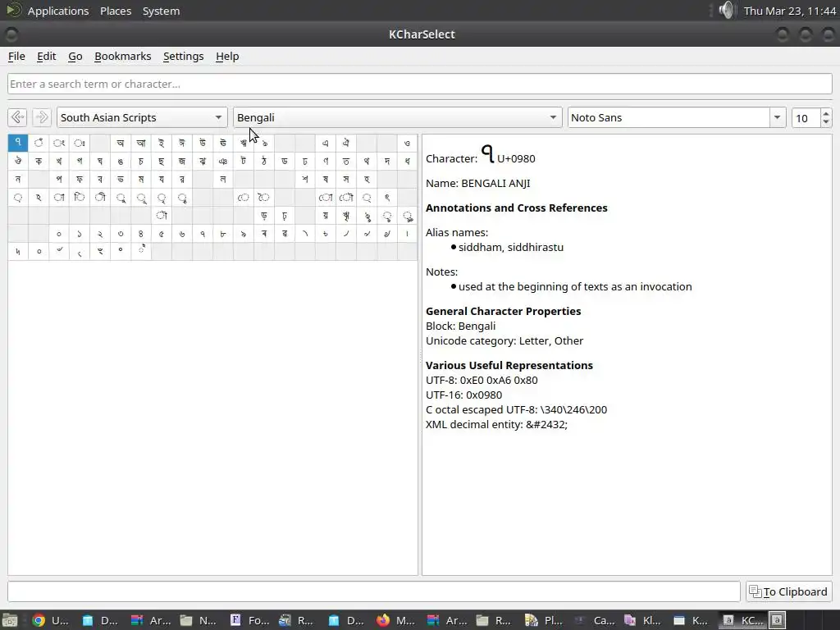Click the KC... KCharSelect taskbar button
840x630 pixels.
pyautogui.click(x=742, y=620)
